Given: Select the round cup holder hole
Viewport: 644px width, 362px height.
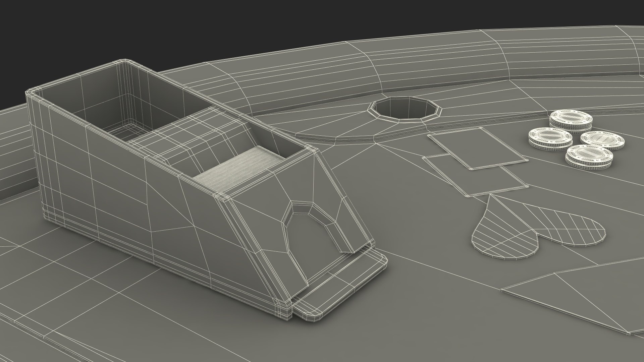Looking at the screenshot, I should click(x=405, y=109).
